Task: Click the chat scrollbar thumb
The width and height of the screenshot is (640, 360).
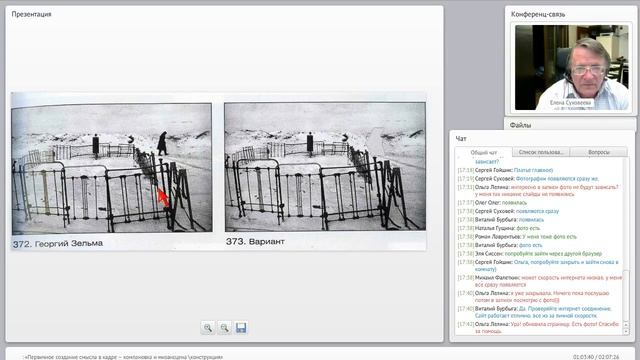Action: (x=626, y=295)
